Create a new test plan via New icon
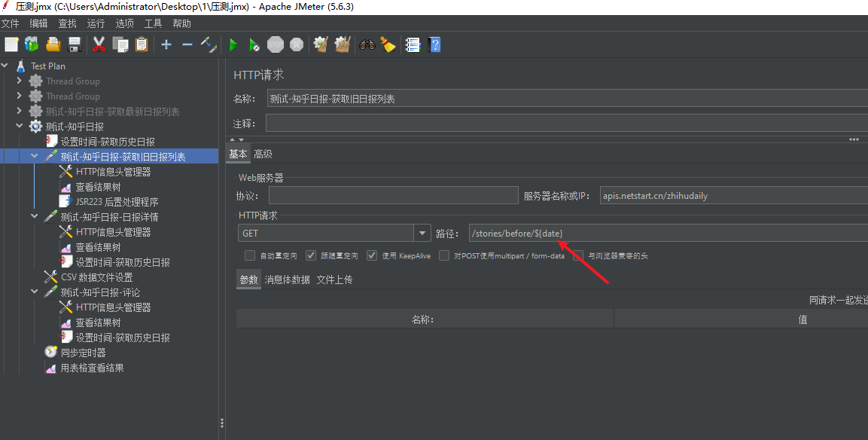Viewport: 868px width, 440px height. pos(11,44)
